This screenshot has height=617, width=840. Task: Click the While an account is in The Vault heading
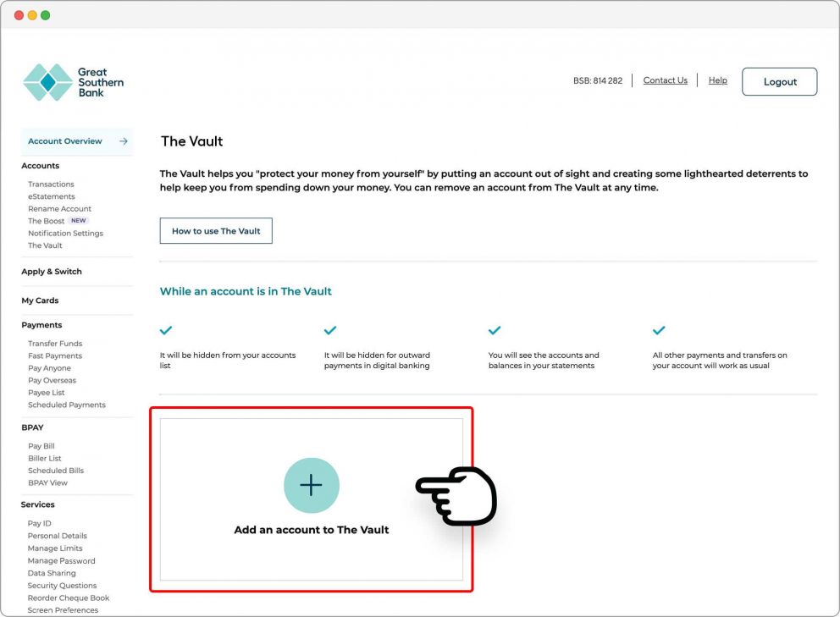(246, 291)
